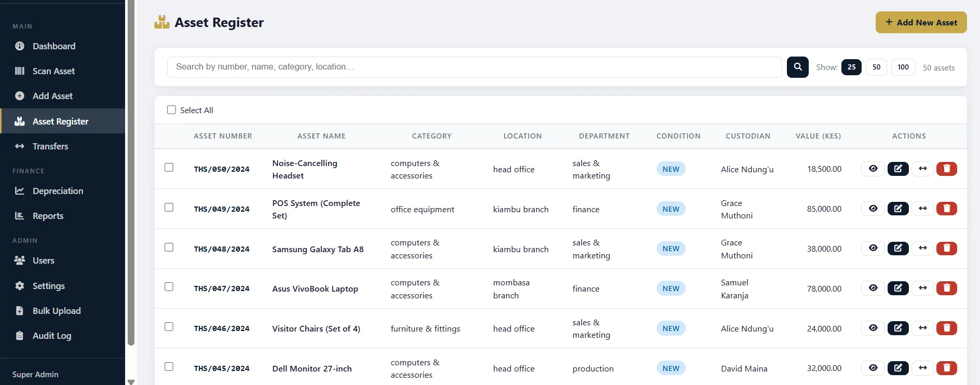Image resolution: width=980 pixels, height=385 pixels.
Task: Open the Audit Log
Action: (62, 336)
